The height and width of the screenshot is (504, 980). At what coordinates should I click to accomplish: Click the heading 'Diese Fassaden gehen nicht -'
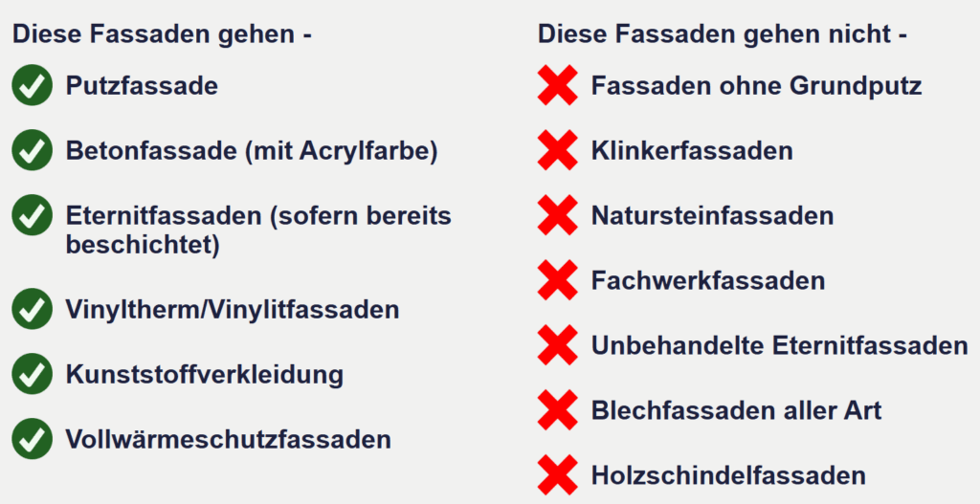coord(722,34)
